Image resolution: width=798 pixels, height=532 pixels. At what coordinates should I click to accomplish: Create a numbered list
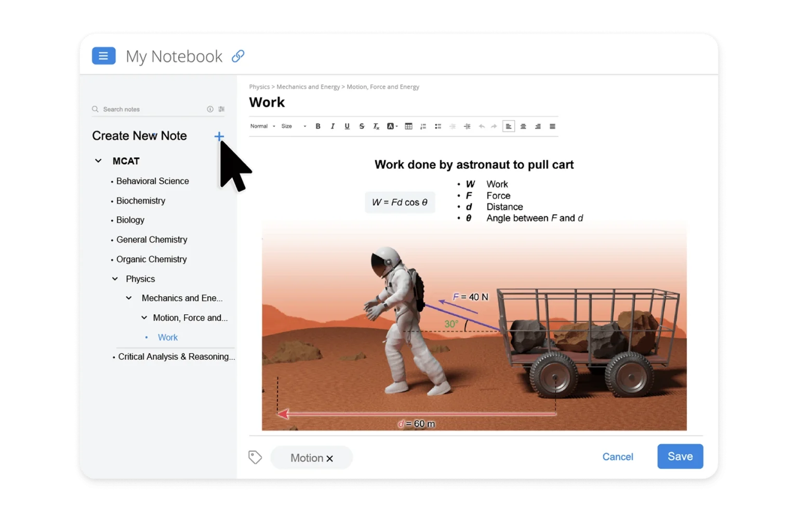pyautogui.click(x=423, y=126)
